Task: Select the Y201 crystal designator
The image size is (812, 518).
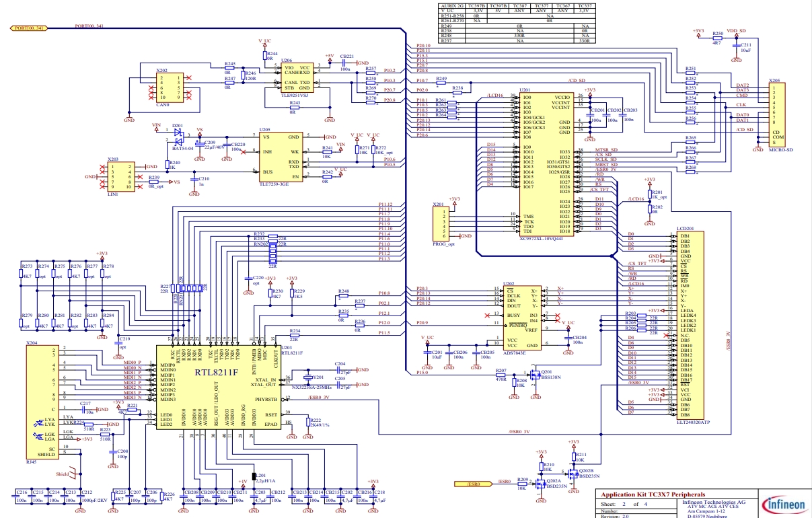Action: pyautogui.click(x=318, y=377)
